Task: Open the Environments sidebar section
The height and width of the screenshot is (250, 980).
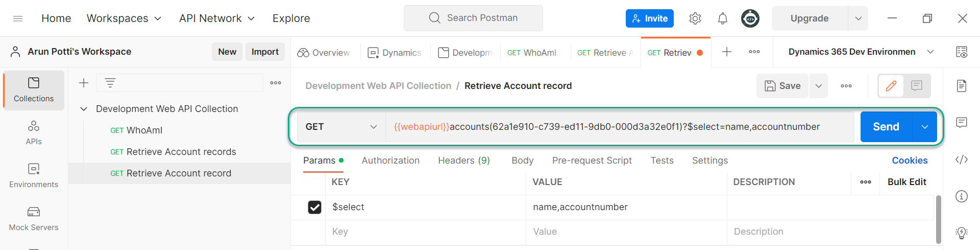Action: coord(34,176)
